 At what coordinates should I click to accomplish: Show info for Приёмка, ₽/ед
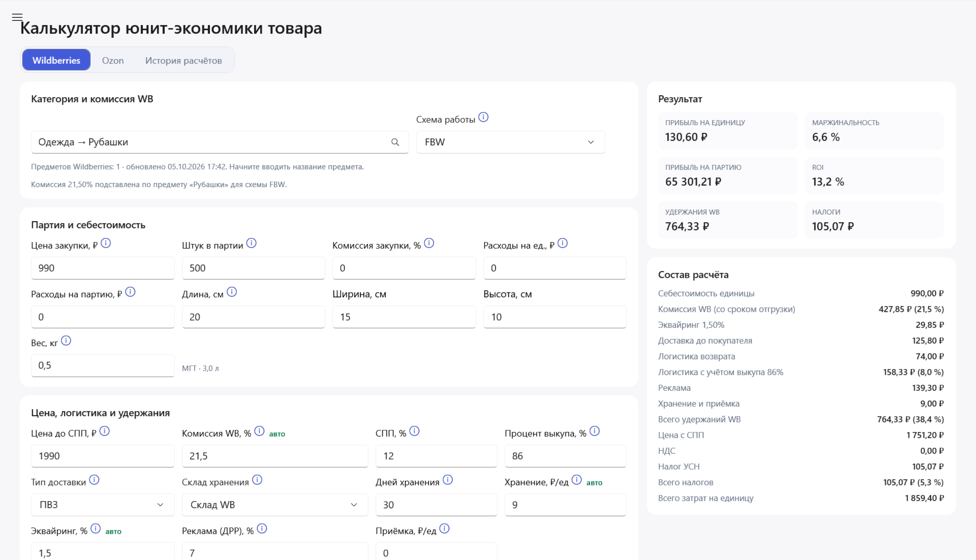click(444, 529)
